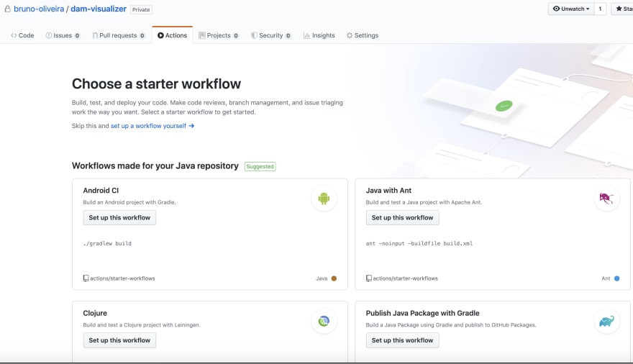Image resolution: width=633 pixels, height=364 pixels.
Task: Set up the Java with Ant workflow
Action: point(403,217)
